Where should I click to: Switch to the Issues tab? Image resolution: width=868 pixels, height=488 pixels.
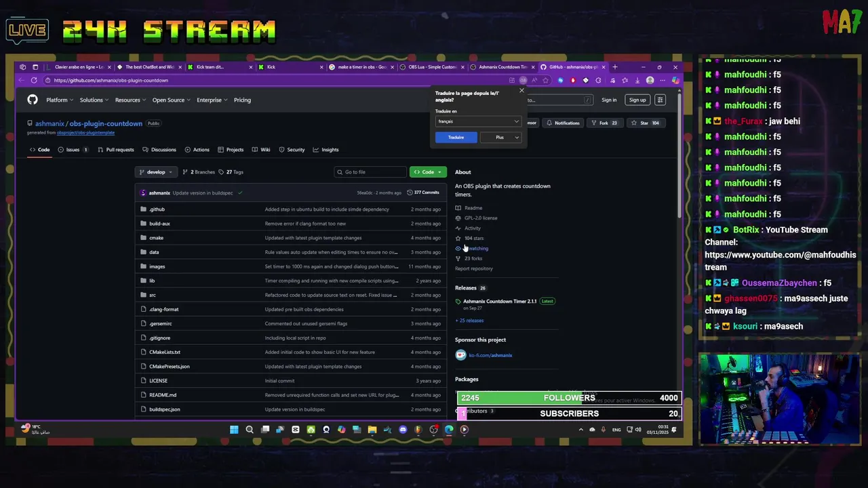(73, 150)
